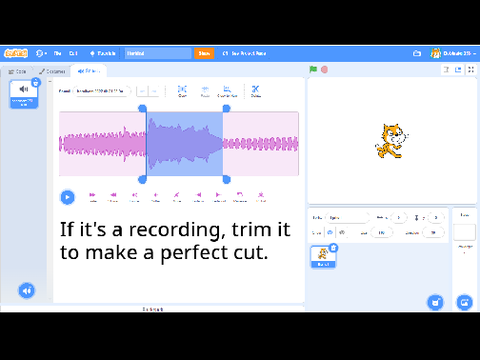Open the See Project Page link
The image size is (480, 360).
pos(244,53)
